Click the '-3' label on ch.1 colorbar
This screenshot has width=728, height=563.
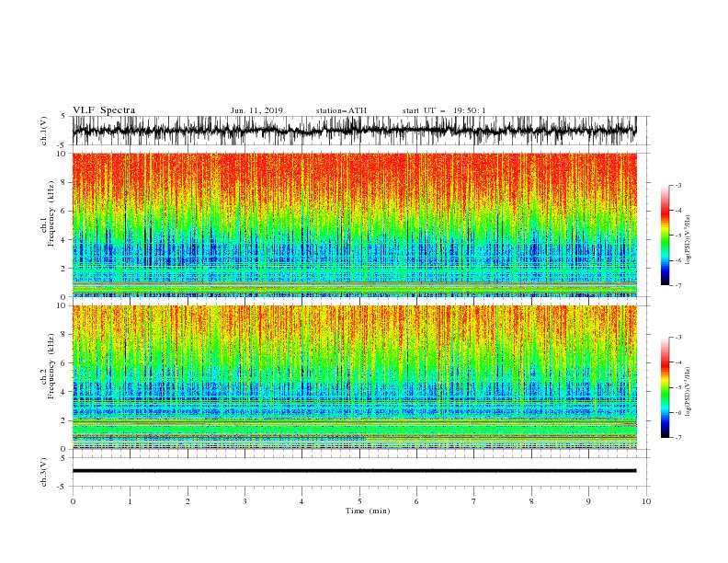point(677,185)
